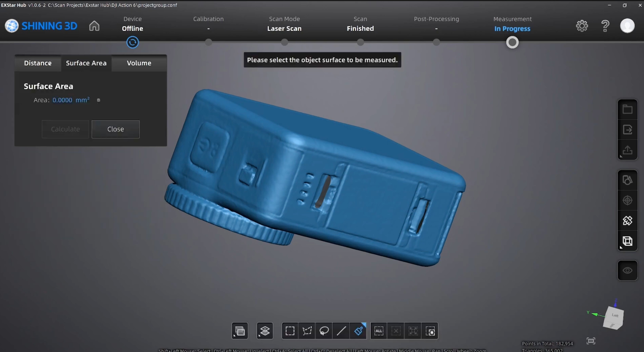The image size is (644, 352).
Task: Open the settings gear
Action: click(x=582, y=26)
